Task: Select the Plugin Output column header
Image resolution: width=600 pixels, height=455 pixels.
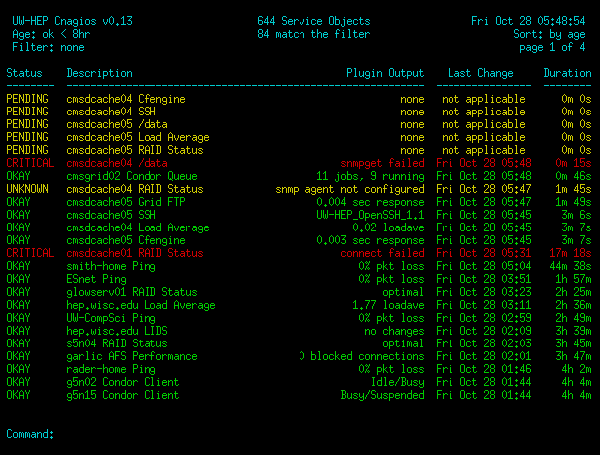Action: [x=385, y=73]
